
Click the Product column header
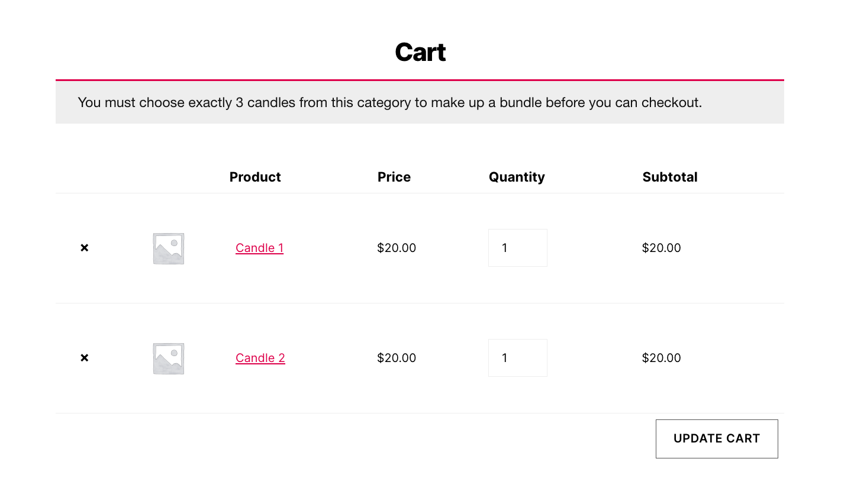coord(255,177)
